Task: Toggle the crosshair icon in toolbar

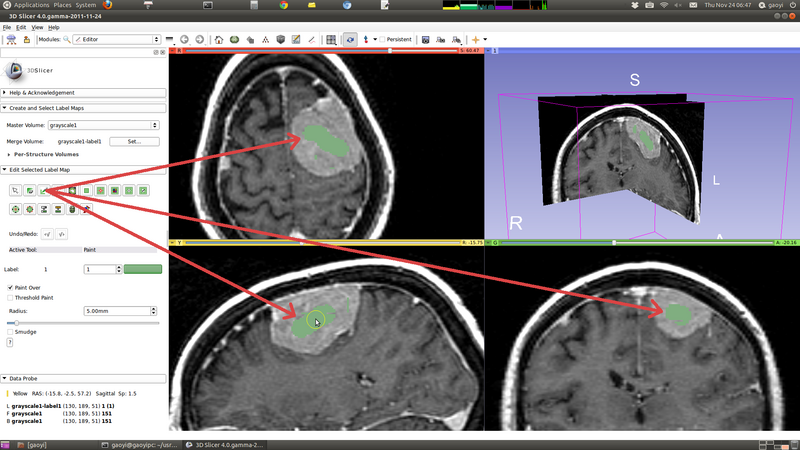Action: (x=477, y=40)
